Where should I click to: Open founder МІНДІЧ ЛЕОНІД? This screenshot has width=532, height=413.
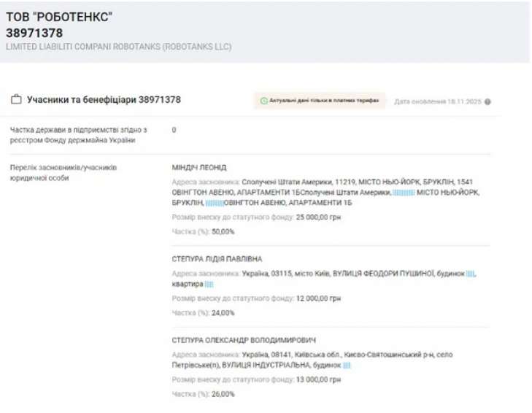click(198, 167)
